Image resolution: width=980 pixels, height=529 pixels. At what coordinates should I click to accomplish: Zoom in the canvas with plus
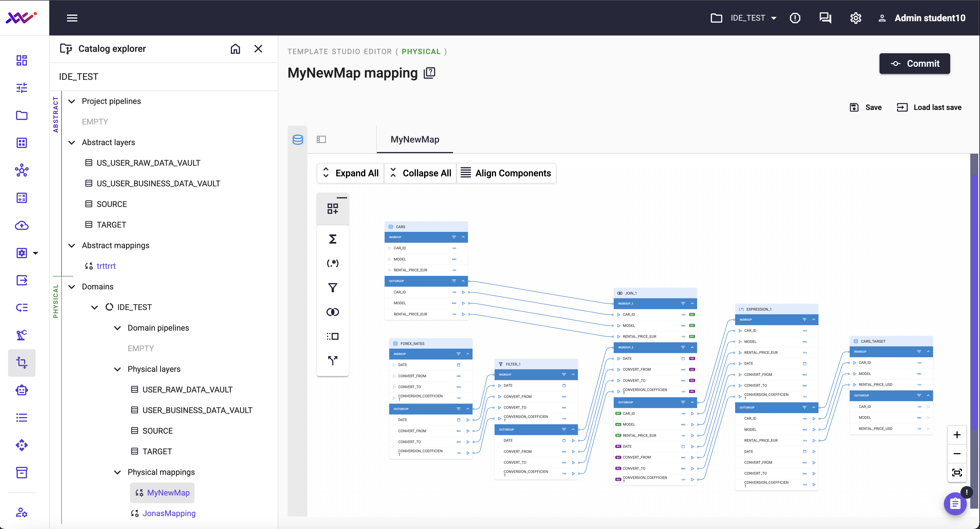(957, 435)
